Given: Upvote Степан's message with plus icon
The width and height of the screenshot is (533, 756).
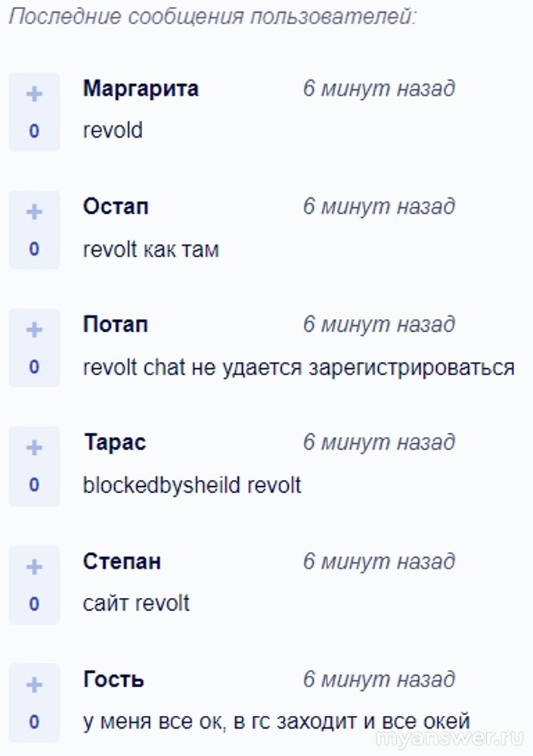Looking at the screenshot, I should [x=34, y=567].
